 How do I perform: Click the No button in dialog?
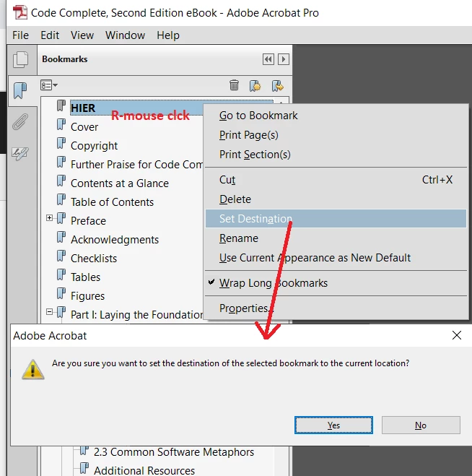click(x=421, y=425)
